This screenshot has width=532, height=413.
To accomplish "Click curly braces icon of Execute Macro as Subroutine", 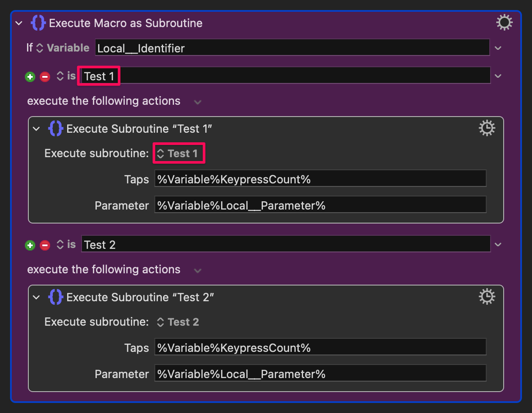I will coord(38,23).
